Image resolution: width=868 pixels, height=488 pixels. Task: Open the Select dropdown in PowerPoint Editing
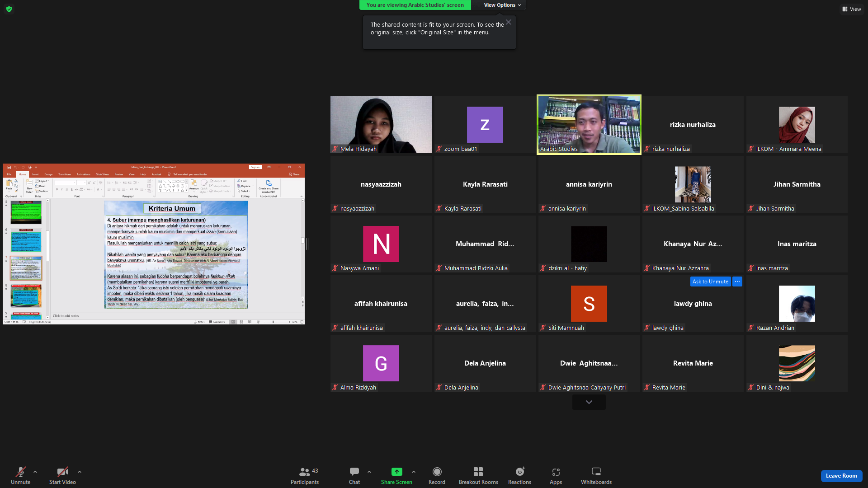pyautogui.click(x=244, y=191)
